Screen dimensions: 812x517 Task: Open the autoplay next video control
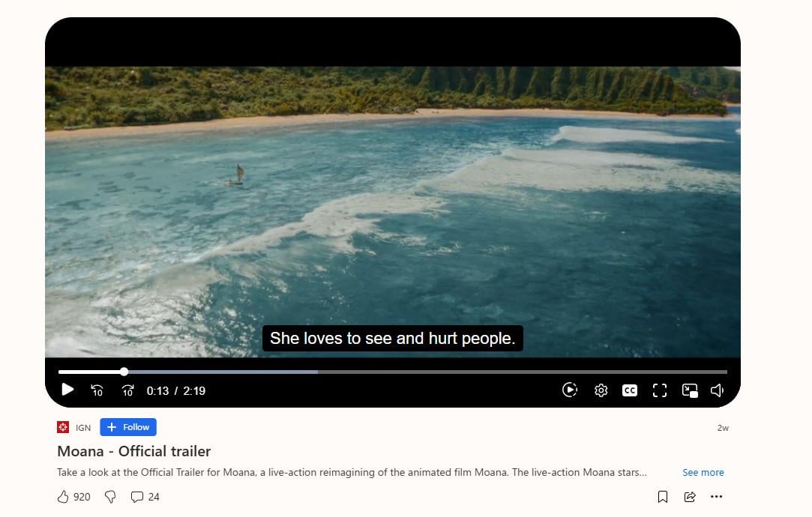[x=570, y=390]
